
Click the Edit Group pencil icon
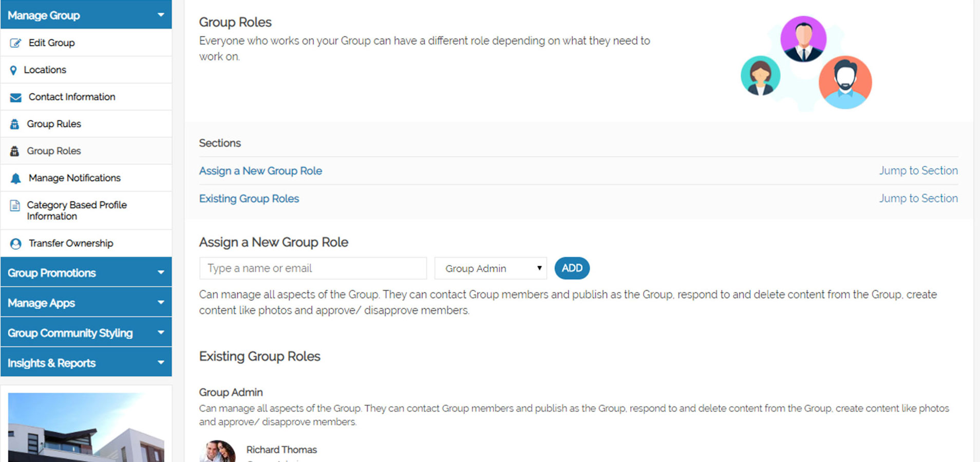click(15, 43)
